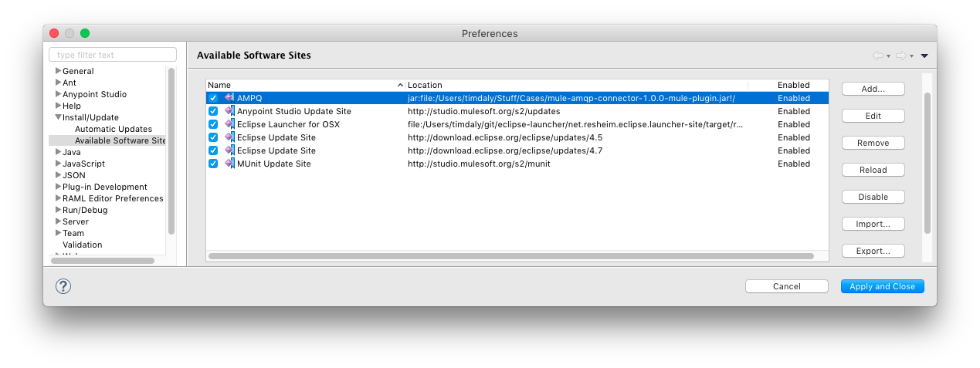Viewport: 980px width, 368px height.
Task: Expand the Java preferences node
Action: [58, 152]
